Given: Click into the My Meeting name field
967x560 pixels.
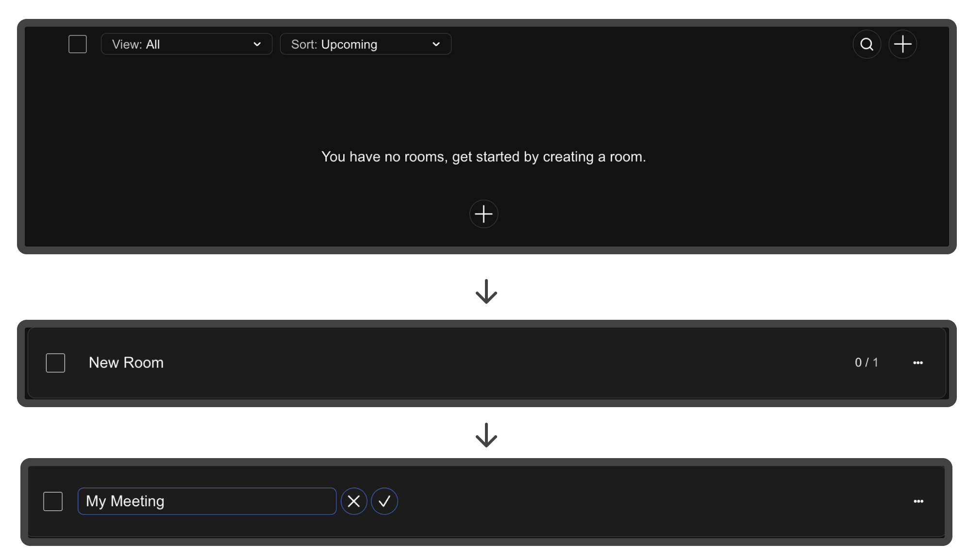Looking at the screenshot, I should (207, 501).
